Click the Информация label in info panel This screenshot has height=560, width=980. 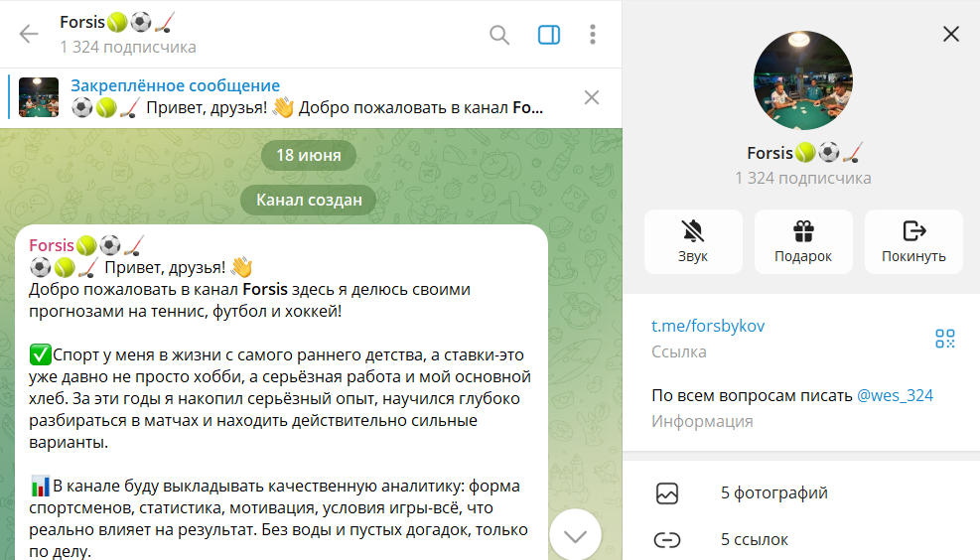point(702,421)
